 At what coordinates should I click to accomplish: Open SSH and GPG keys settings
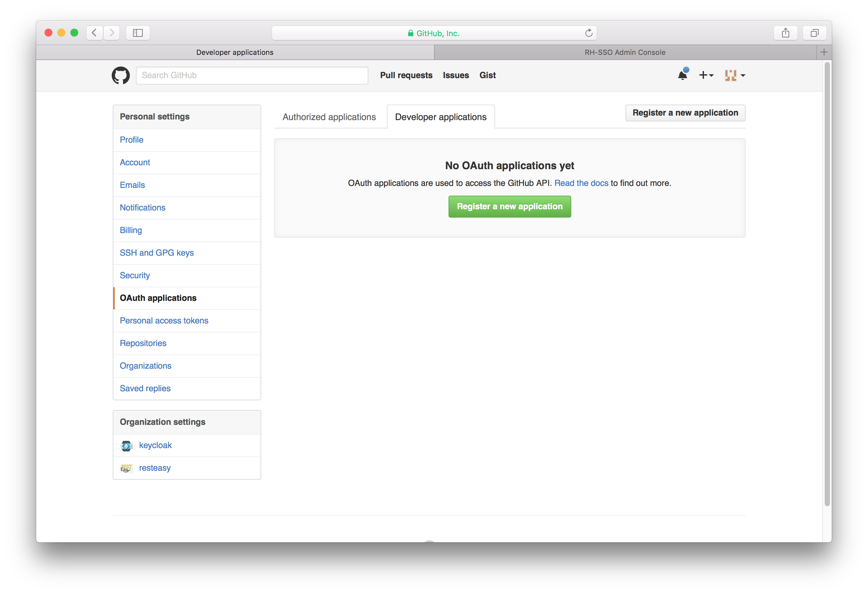(x=158, y=252)
